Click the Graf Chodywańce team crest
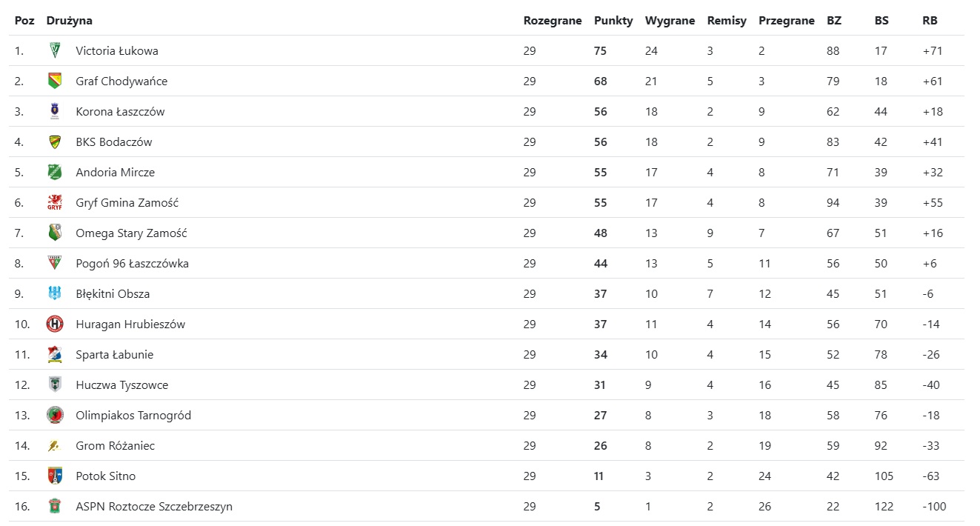The height and width of the screenshot is (526, 980). [x=55, y=81]
